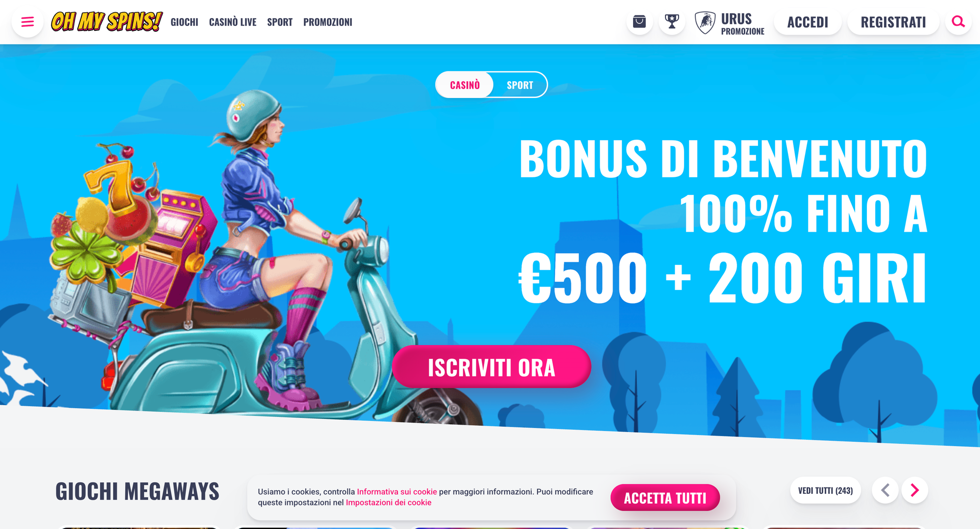The width and height of the screenshot is (980, 529).
Task: Open the Promozioni menu item
Action: coord(328,22)
